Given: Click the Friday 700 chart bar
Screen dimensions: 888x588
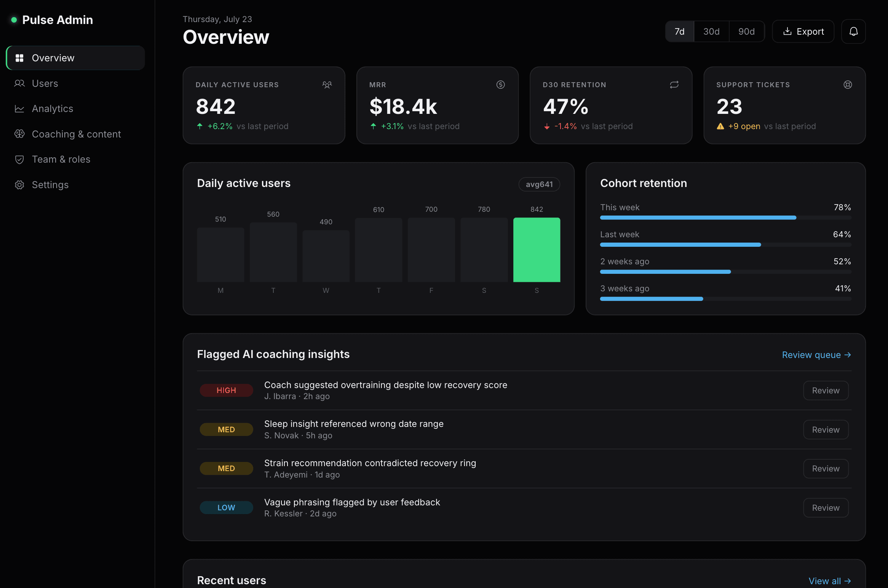Looking at the screenshot, I should (x=431, y=250).
